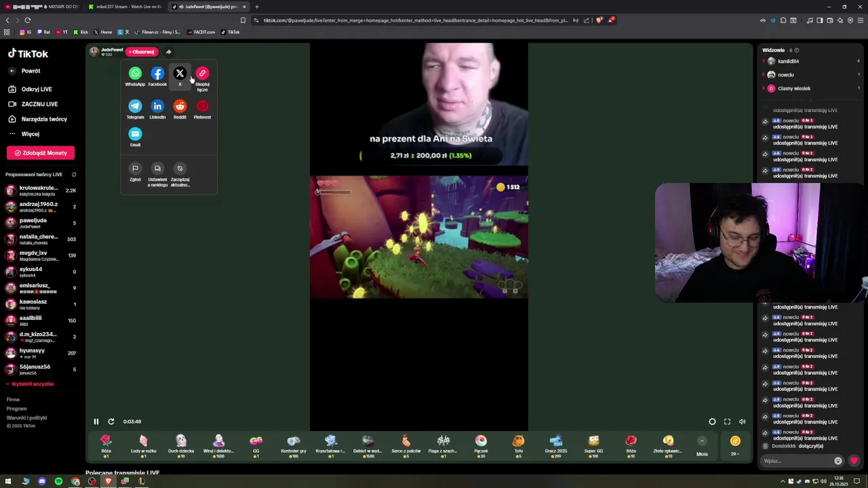Open a new browser tab
868x488 pixels.
click(x=257, y=7)
